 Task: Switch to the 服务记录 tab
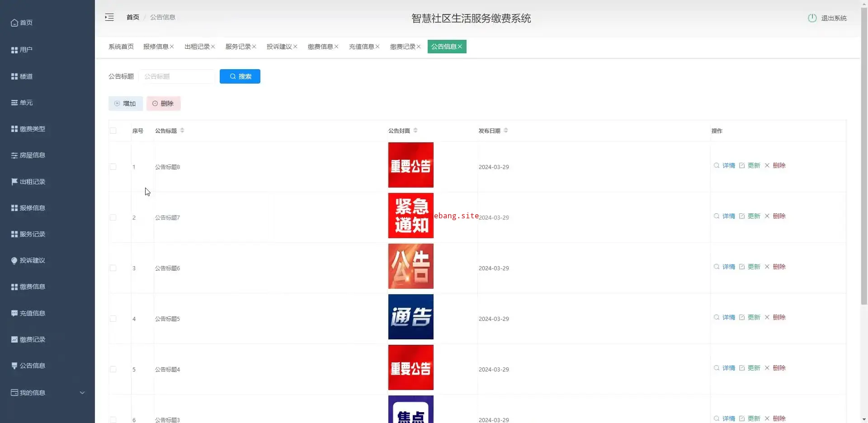click(x=238, y=47)
